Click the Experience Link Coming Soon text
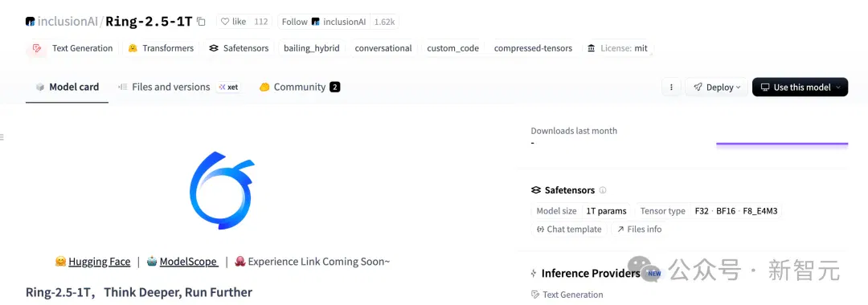The height and width of the screenshot is (305, 868). [x=319, y=262]
